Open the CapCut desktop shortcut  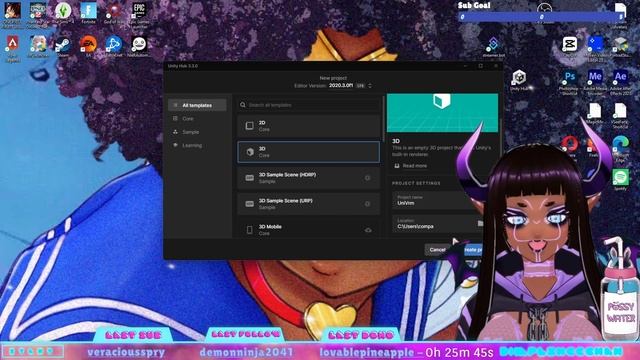coord(569,46)
